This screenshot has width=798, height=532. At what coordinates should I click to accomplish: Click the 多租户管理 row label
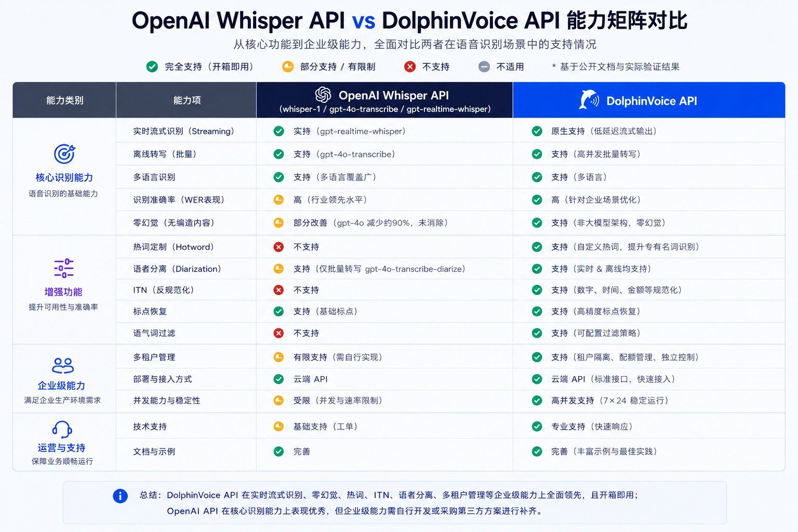click(154, 357)
